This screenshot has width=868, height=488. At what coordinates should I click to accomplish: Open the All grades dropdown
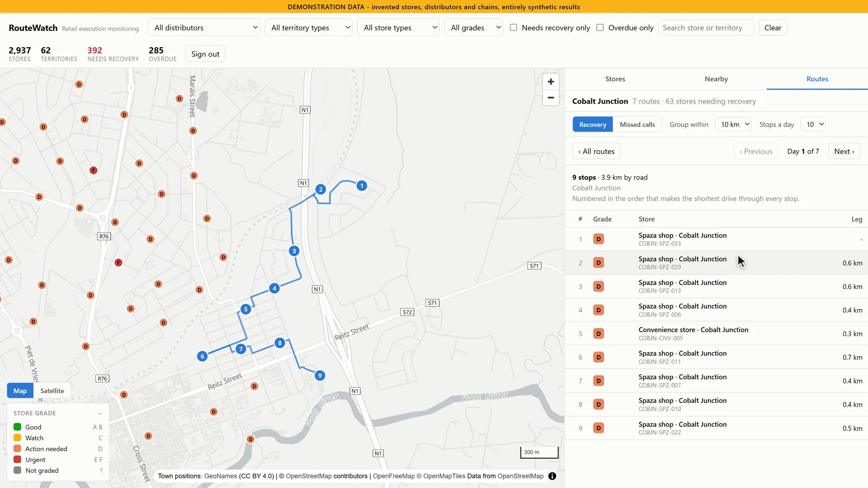tap(474, 28)
